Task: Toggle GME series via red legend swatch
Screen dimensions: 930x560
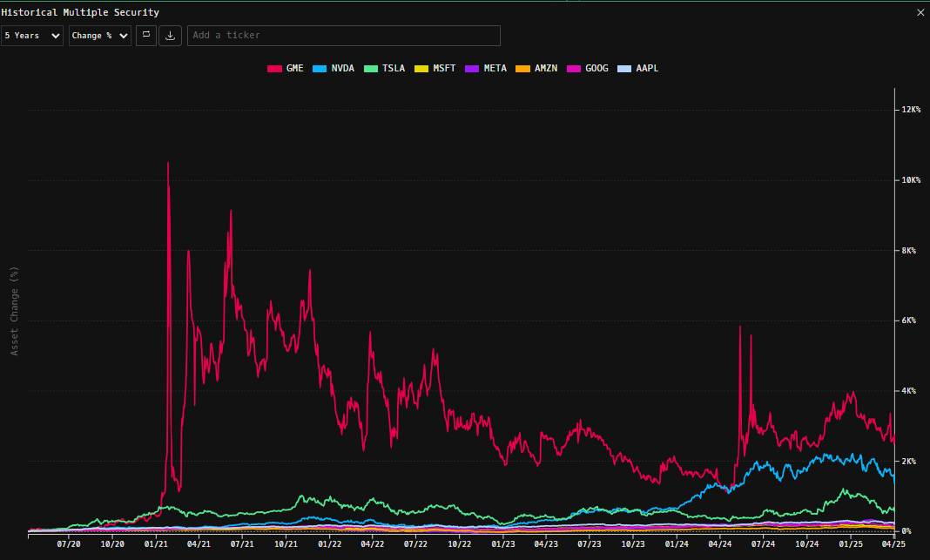Action: click(274, 69)
